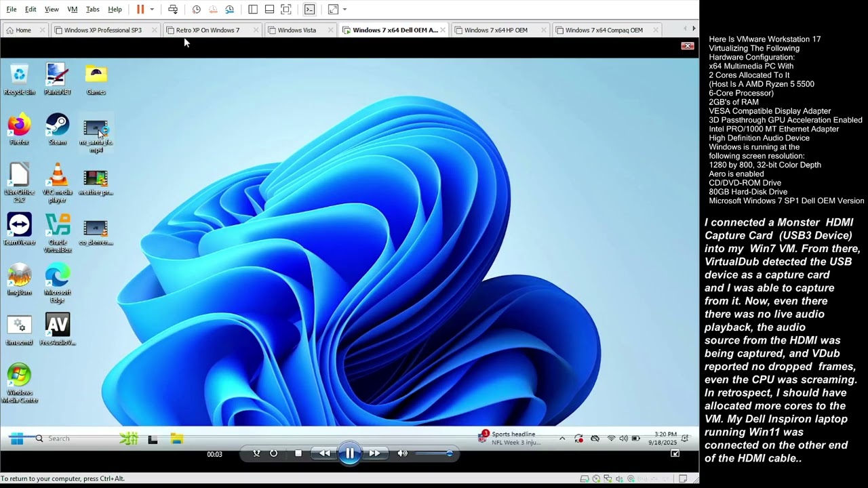Select the Firefox desktop icon
This screenshot has height=488, width=868.
tap(20, 129)
